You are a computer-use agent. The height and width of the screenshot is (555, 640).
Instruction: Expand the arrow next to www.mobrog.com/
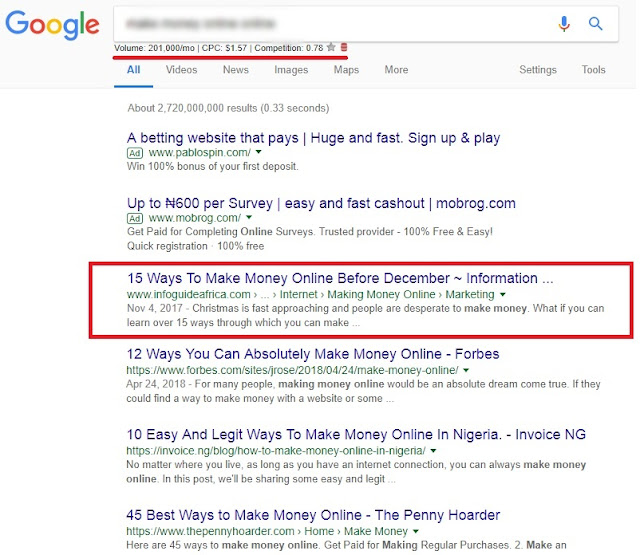pos(249,218)
